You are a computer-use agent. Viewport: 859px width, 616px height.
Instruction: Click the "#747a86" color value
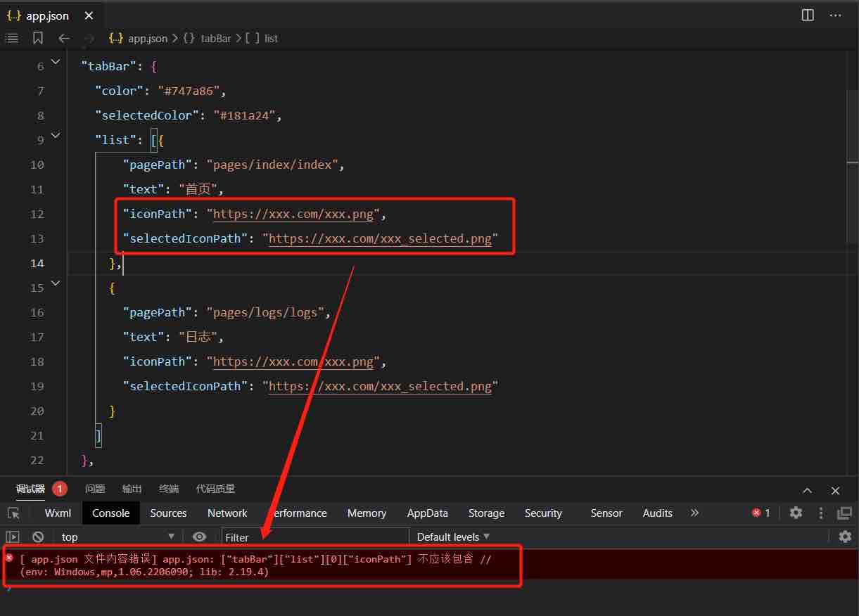(188, 91)
